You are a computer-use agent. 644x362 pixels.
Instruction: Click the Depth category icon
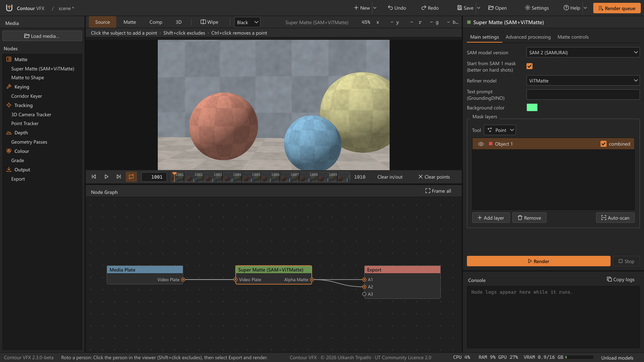pos(9,133)
